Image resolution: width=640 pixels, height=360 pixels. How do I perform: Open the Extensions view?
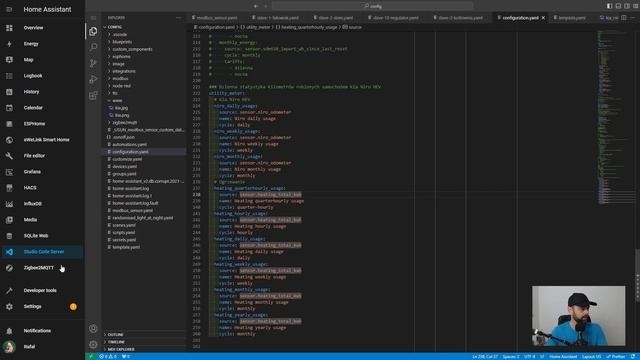(93, 95)
